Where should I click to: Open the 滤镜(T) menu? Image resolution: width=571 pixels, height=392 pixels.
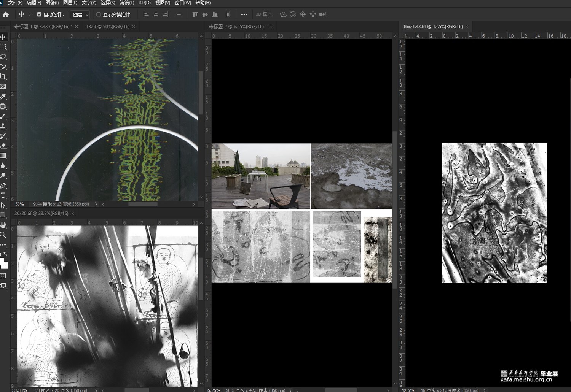click(127, 3)
